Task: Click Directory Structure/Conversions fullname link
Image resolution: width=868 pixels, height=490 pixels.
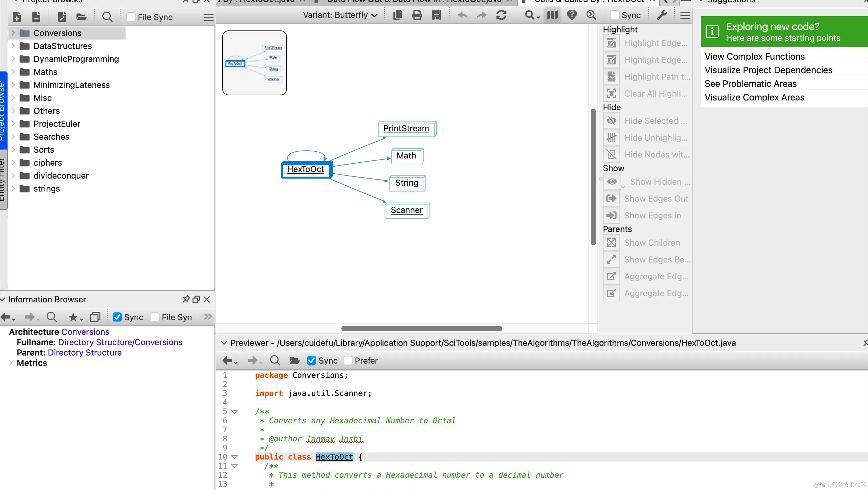Action: tap(120, 342)
